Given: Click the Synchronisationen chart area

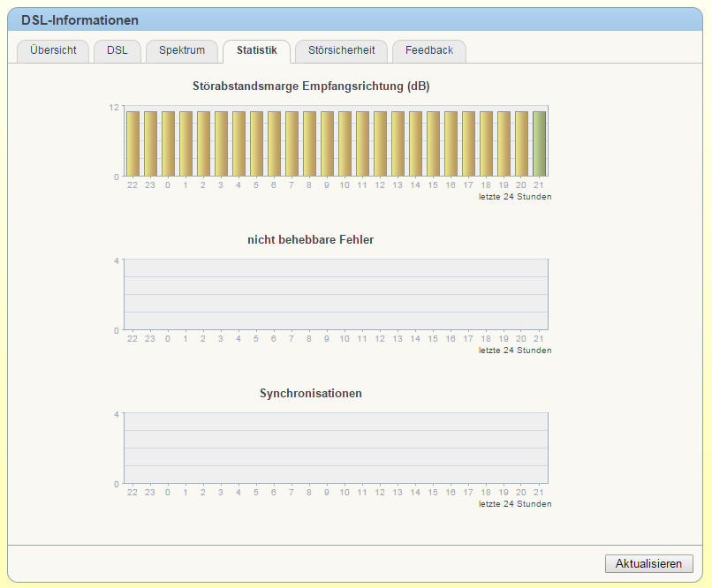Looking at the screenshot, I should point(336,448).
